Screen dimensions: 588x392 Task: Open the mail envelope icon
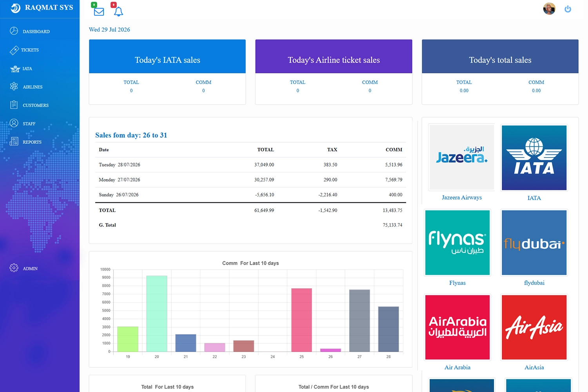[99, 12]
